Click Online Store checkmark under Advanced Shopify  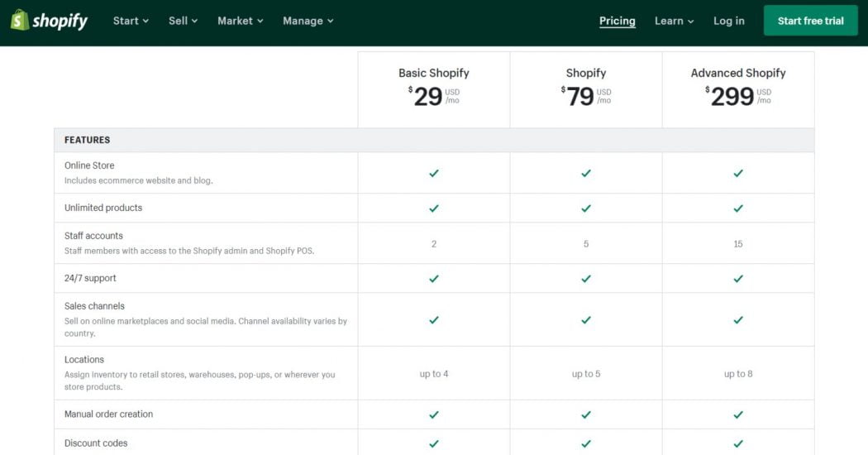738,174
